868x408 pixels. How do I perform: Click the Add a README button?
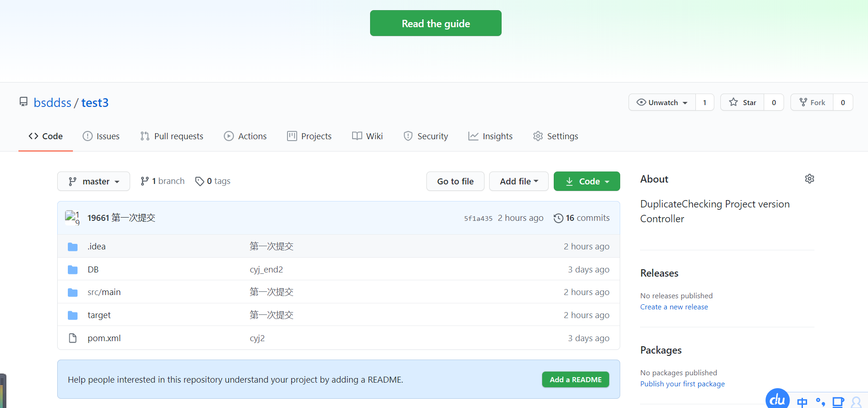[575, 379]
